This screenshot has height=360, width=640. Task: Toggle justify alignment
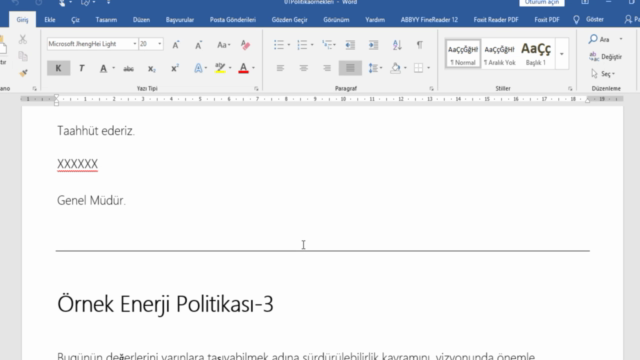350,68
